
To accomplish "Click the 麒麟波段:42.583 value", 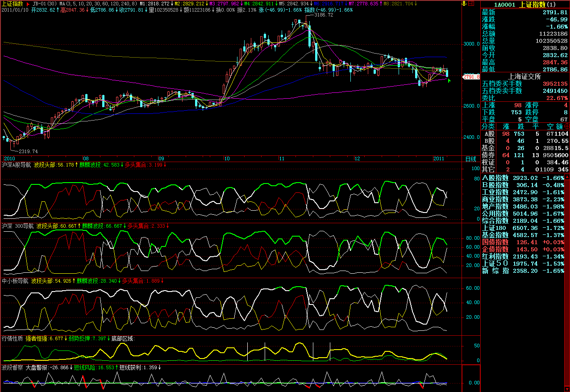I will [100, 165].
